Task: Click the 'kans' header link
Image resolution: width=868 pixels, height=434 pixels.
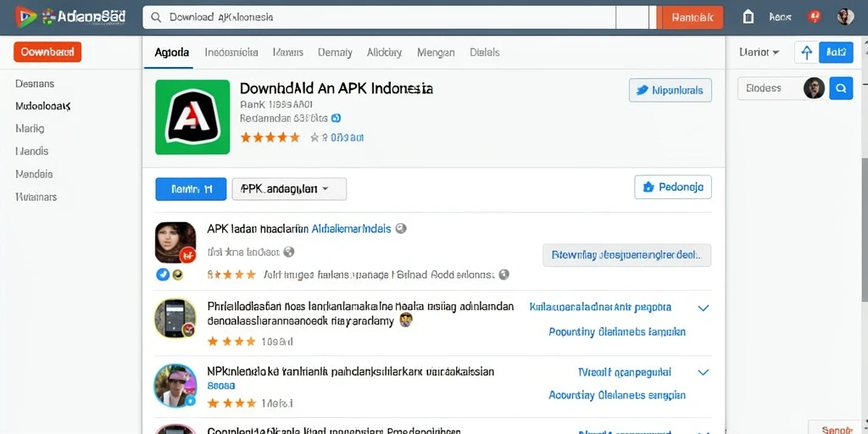Action: pos(780,18)
